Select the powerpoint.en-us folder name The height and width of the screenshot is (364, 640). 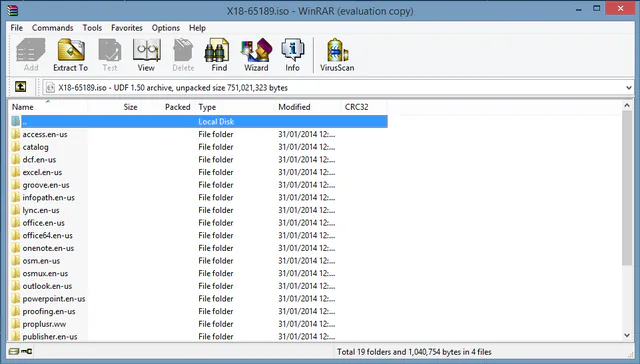tap(54, 299)
